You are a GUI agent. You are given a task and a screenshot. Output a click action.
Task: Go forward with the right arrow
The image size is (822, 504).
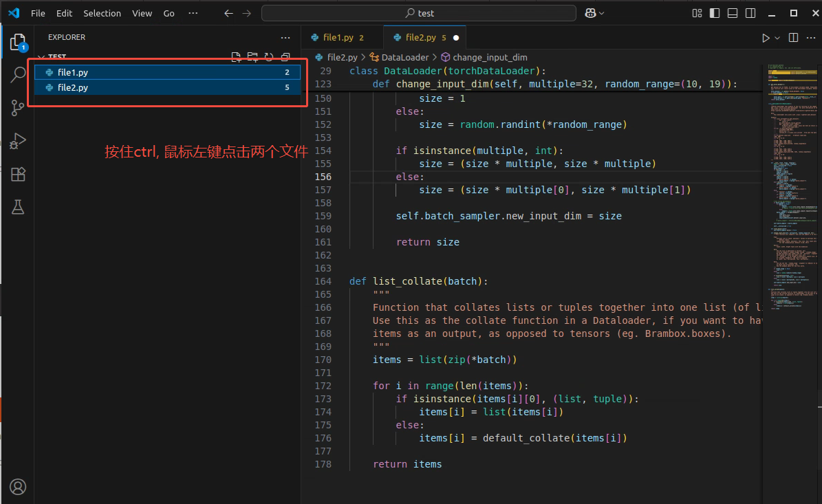pos(247,13)
